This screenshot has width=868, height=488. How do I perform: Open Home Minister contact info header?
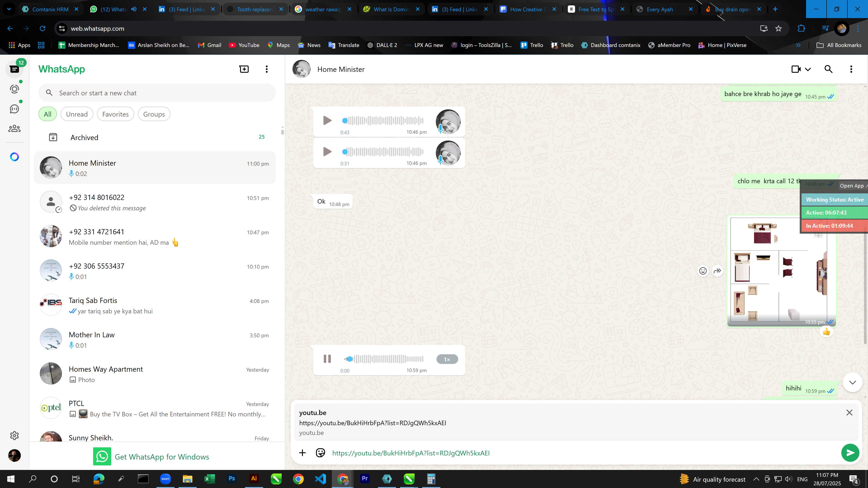(x=341, y=69)
